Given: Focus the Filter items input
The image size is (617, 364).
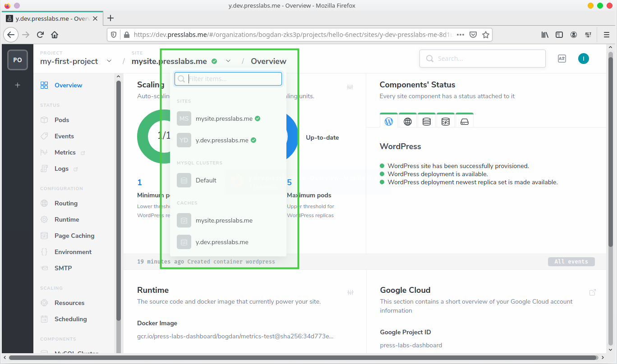Looking at the screenshot, I should 228,79.
